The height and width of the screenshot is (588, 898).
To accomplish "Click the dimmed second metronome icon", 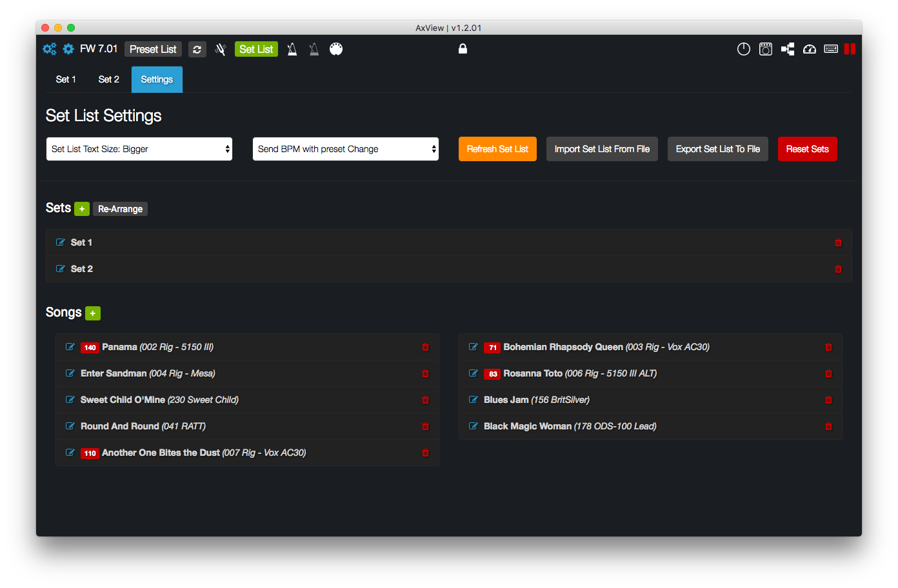I will point(314,50).
